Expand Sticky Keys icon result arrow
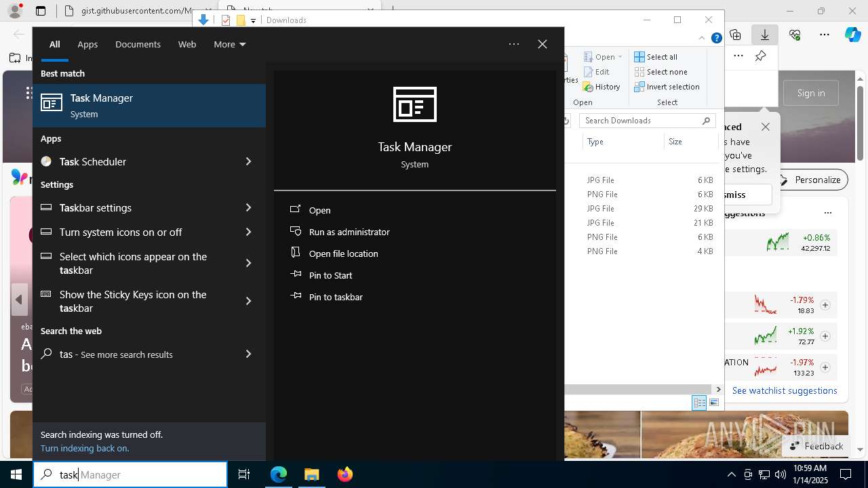The height and width of the screenshot is (488, 868). tap(248, 301)
